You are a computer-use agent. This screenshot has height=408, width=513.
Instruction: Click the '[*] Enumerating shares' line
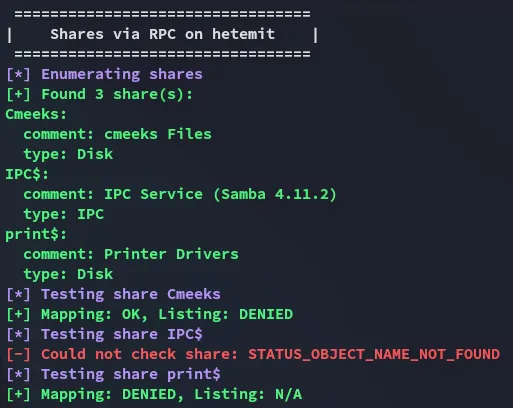[x=104, y=74]
